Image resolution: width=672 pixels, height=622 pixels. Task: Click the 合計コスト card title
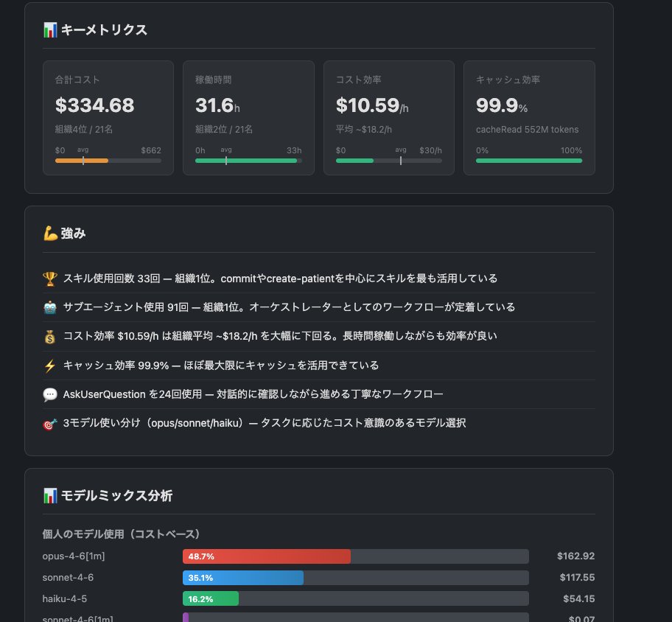(x=77, y=80)
